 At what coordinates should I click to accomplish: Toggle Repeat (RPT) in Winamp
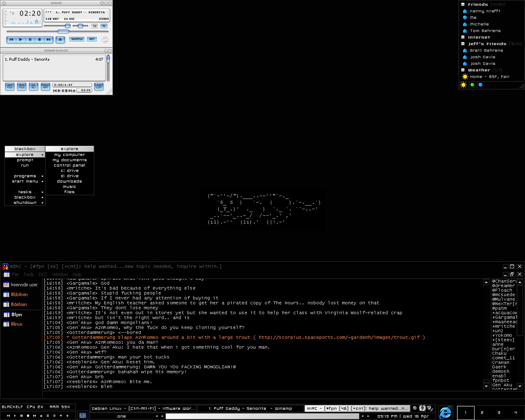pos(92,39)
